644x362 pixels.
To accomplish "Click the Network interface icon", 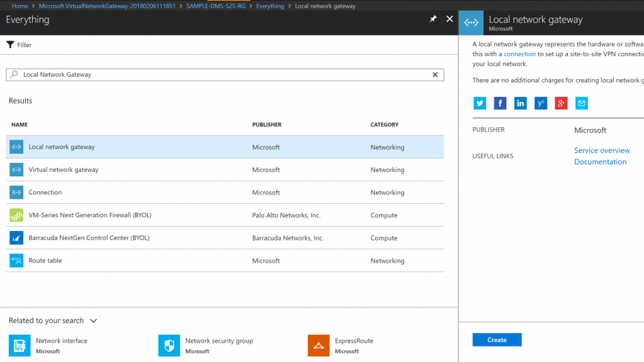I will point(19,346).
